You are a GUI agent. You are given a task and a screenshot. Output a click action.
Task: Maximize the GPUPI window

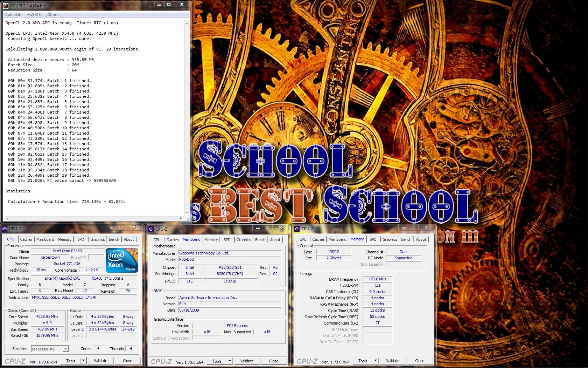(x=169, y=5)
